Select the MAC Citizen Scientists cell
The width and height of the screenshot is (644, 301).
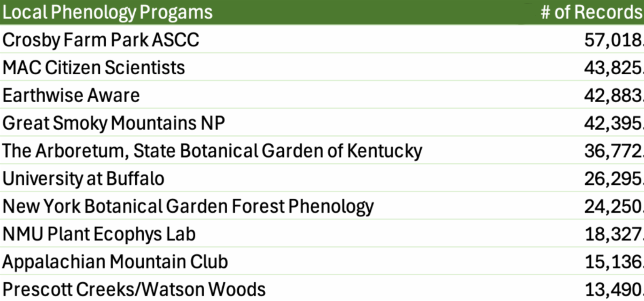(94, 68)
